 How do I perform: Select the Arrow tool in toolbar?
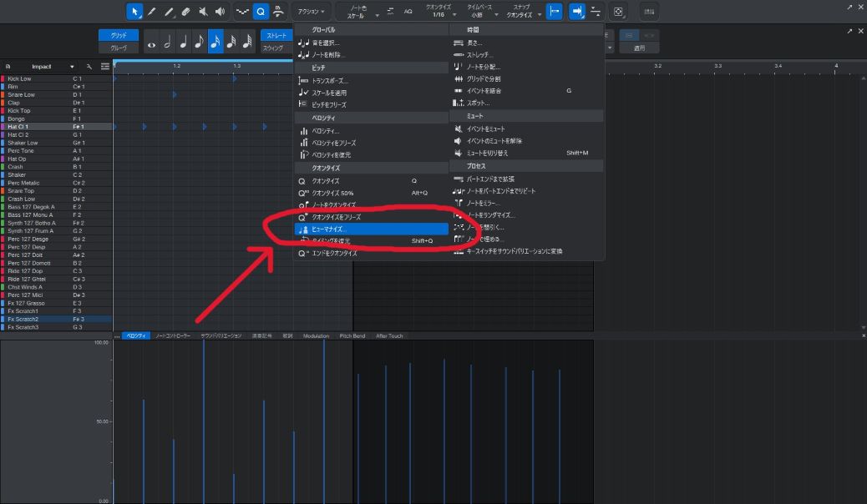pyautogui.click(x=134, y=12)
